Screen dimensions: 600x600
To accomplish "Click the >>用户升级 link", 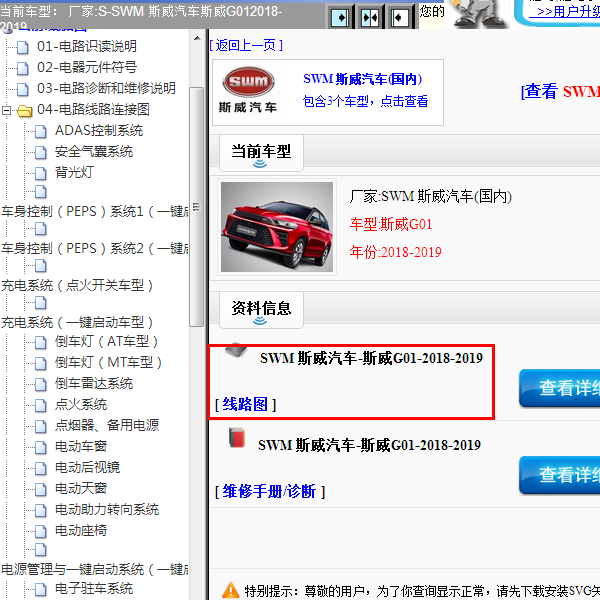I will [564, 11].
